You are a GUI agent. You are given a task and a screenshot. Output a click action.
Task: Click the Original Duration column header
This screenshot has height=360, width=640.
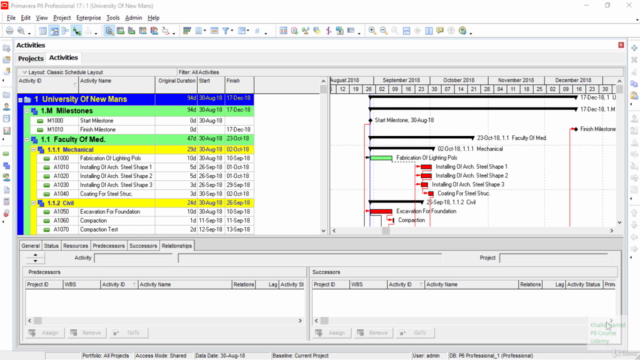176,84
